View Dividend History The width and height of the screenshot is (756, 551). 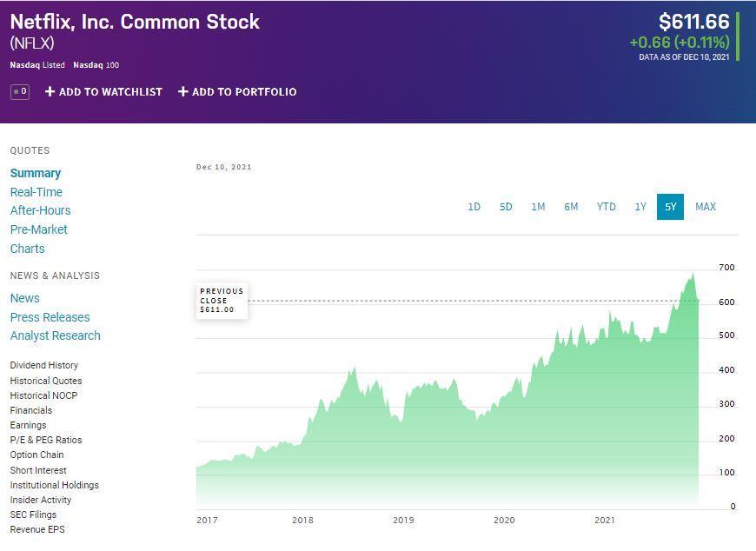tap(43, 365)
